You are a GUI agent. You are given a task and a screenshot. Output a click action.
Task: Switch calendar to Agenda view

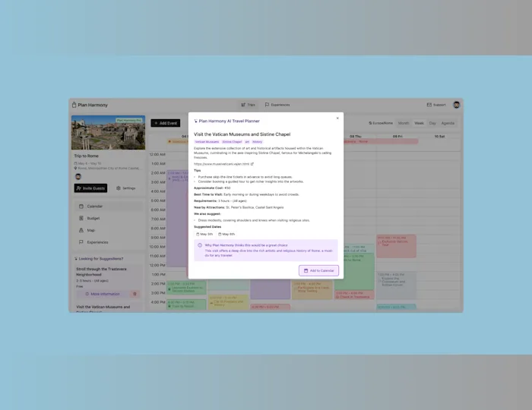click(x=448, y=123)
